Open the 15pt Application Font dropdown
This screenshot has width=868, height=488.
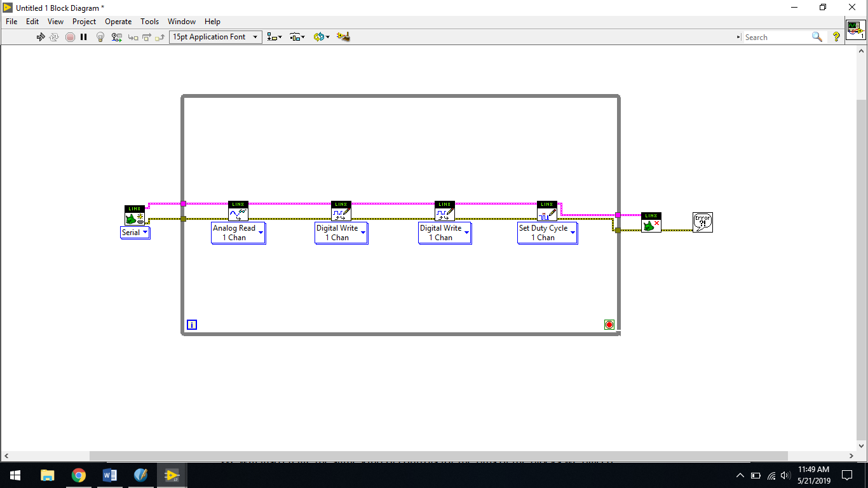tap(215, 37)
